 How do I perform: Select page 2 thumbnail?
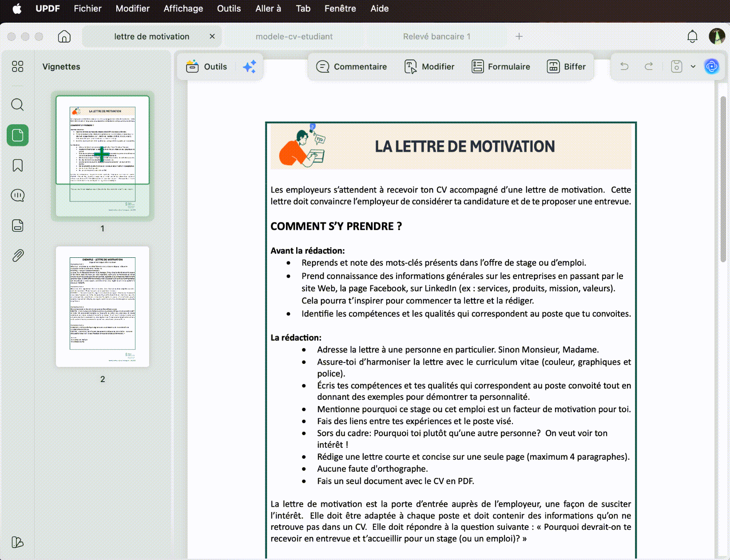click(103, 307)
